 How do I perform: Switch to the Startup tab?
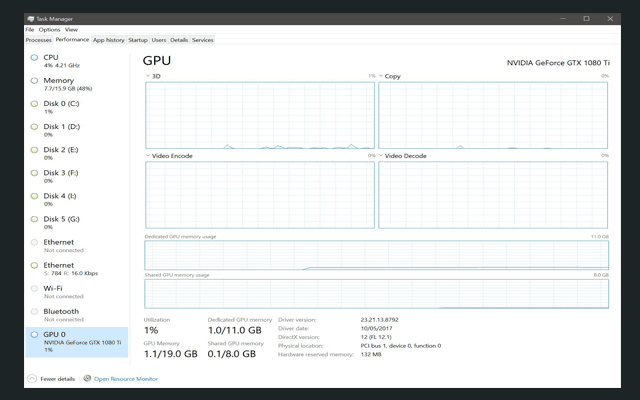click(138, 40)
